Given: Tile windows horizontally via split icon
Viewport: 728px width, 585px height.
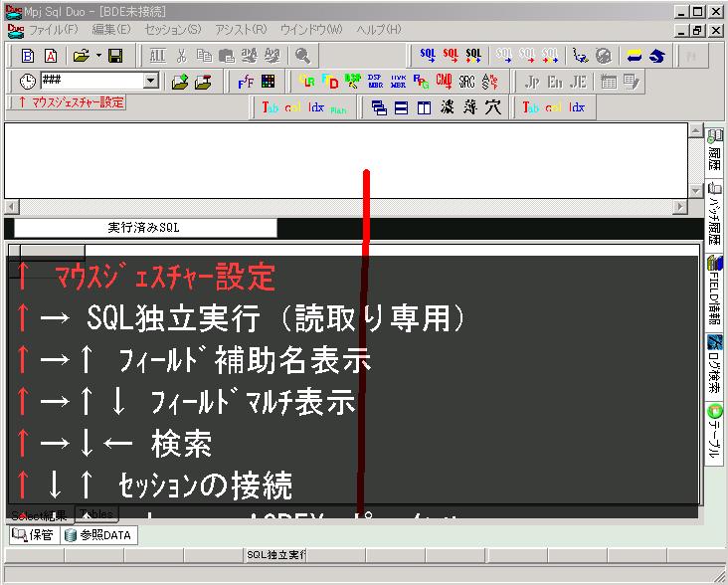Looking at the screenshot, I should click(401, 108).
